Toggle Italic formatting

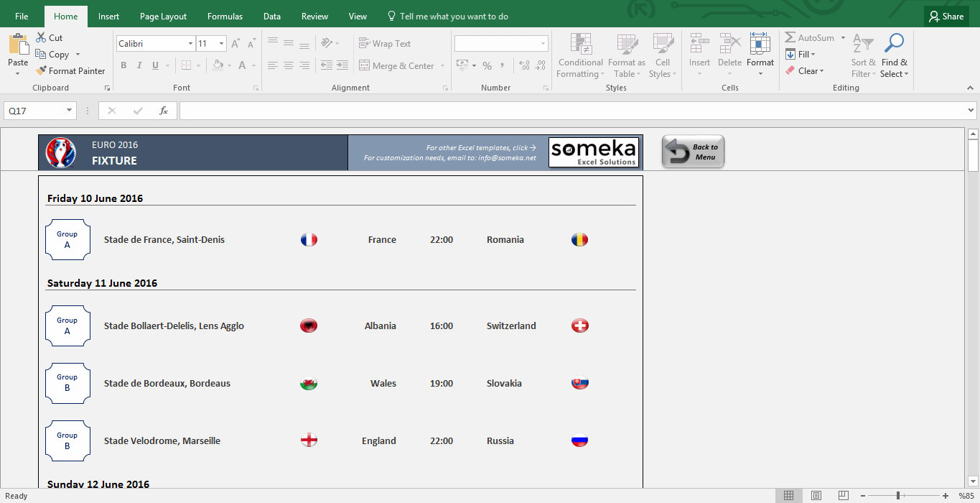pos(139,65)
